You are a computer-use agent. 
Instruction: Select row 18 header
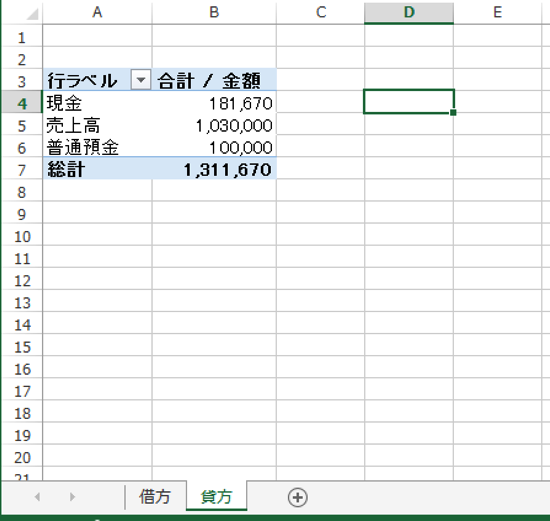(x=22, y=412)
